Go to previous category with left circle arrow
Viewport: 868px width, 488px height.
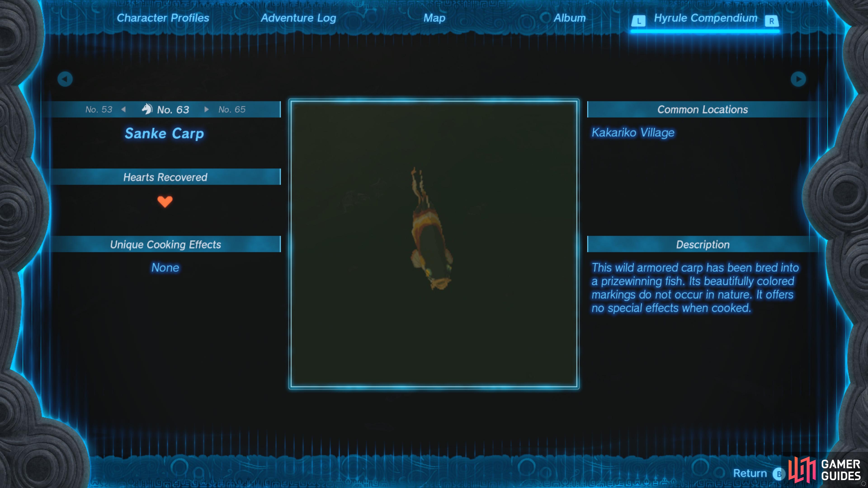65,79
